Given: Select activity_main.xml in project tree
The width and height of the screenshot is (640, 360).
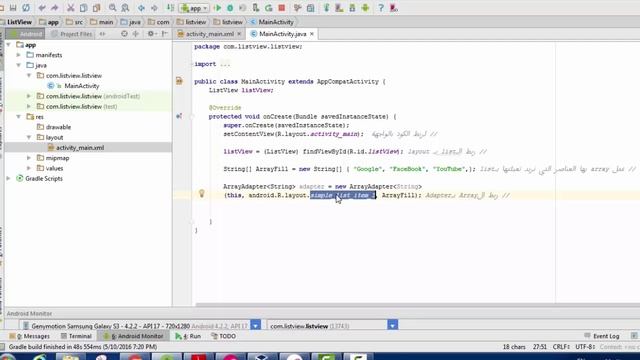Looking at the screenshot, I should (80, 147).
